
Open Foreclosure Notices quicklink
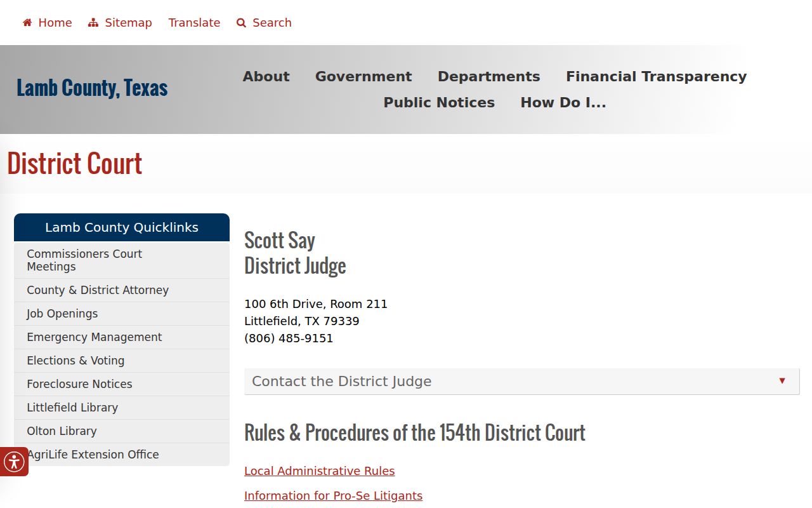tap(122, 384)
